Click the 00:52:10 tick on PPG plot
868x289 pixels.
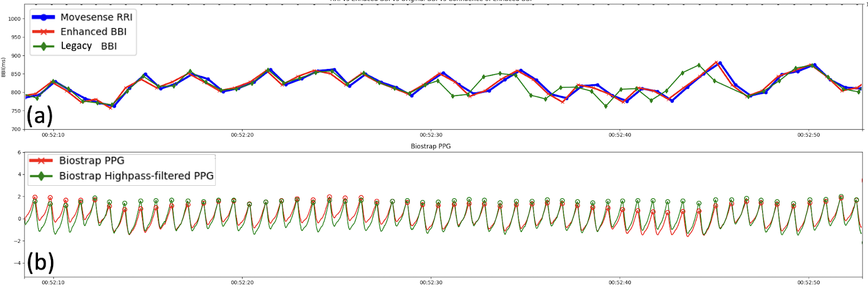click(53, 282)
